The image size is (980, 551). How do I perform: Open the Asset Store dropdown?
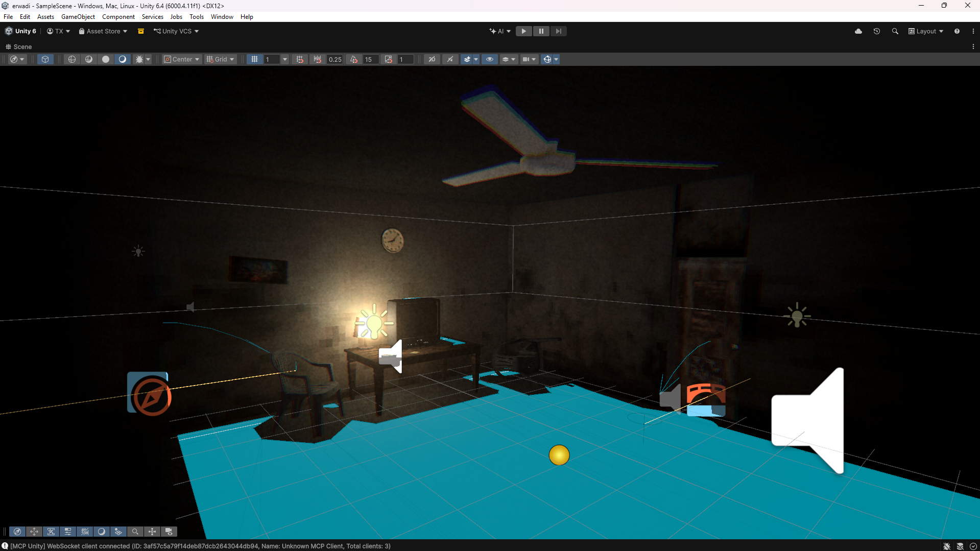[x=103, y=31]
